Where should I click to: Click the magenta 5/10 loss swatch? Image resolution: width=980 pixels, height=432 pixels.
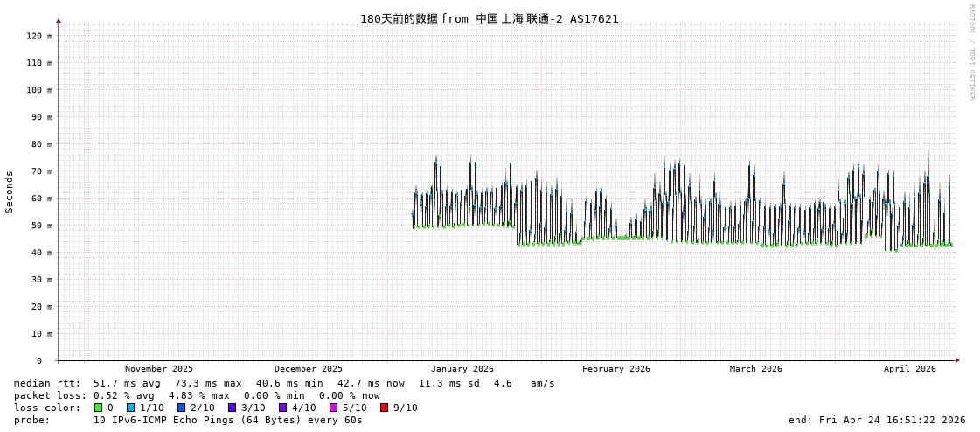coord(334,408)
